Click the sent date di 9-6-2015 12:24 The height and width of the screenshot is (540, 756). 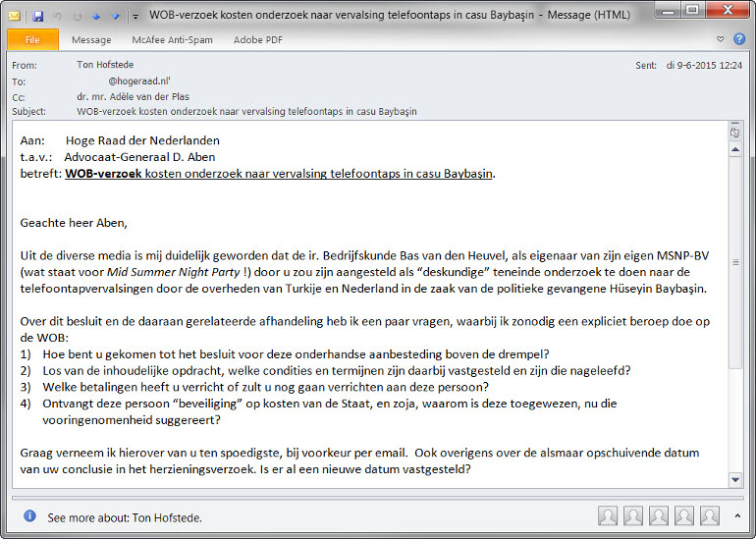[x=704, y=66]
